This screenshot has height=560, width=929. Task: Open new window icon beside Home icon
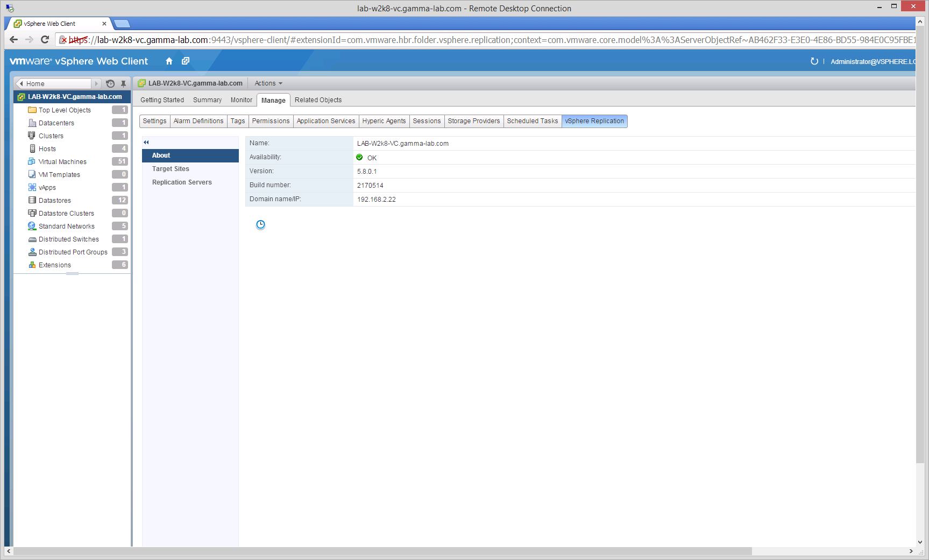pos(186,61)
